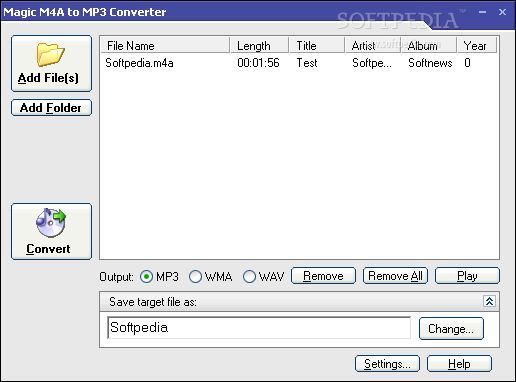Open the Change target location dialog

[x=451, y=329]
